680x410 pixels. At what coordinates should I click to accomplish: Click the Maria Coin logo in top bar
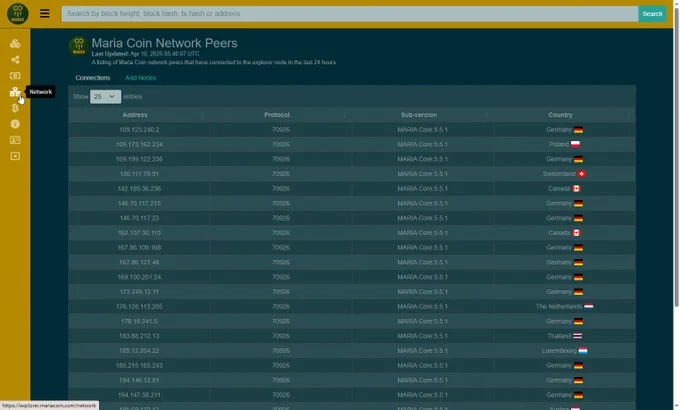18,13
